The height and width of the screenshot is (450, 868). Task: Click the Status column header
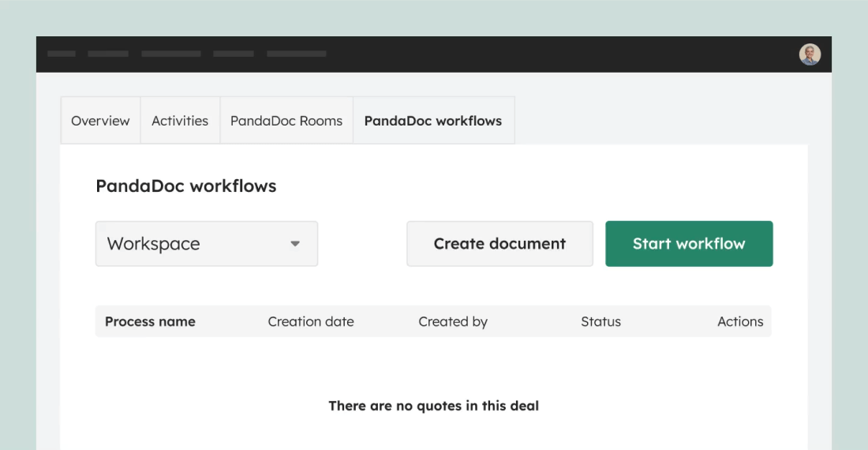coord(600,321)
